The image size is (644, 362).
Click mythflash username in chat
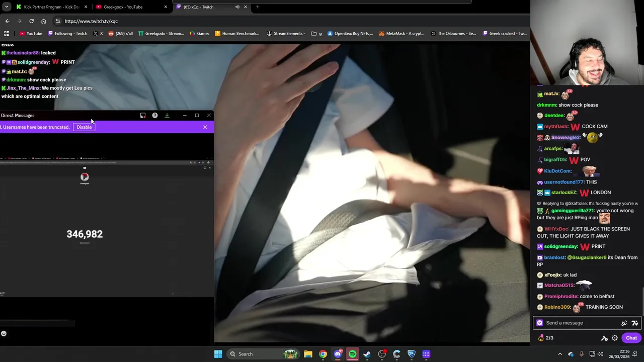555,127
